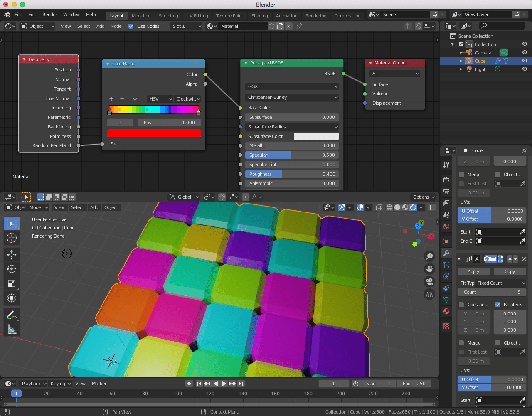Screen dimensions: 532x416
Task: Click the Cursor tool icon
Action: (11, 238)
